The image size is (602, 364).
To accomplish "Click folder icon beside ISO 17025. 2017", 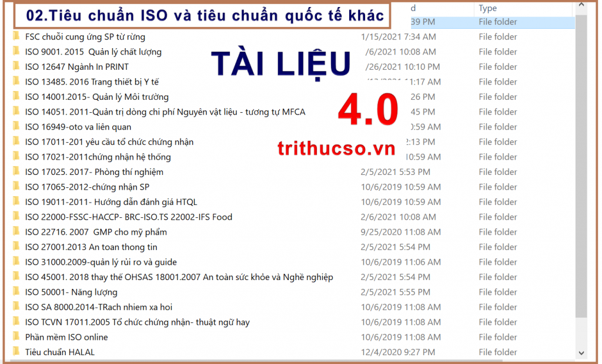I will [16, 172].
